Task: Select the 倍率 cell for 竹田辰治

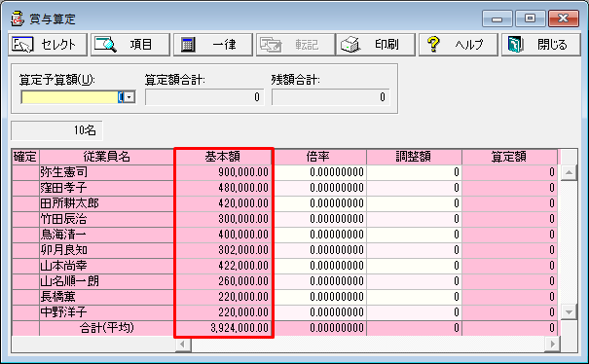Action: click(x=319, y=219)
